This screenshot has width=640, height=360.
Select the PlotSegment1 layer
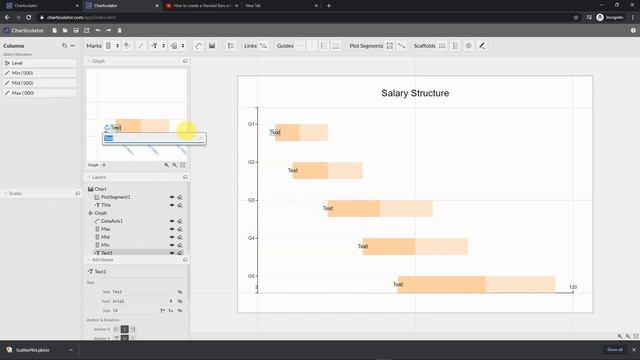tap(116, 197)
